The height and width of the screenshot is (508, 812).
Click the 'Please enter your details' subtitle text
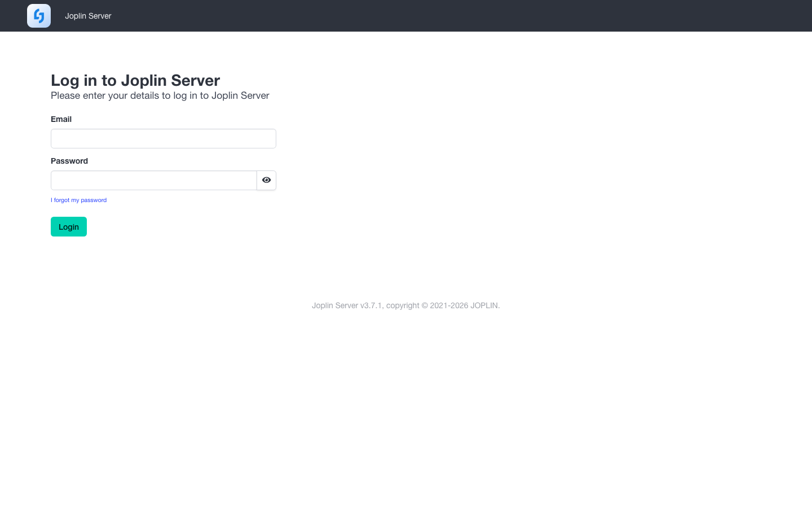coord(160,95)
